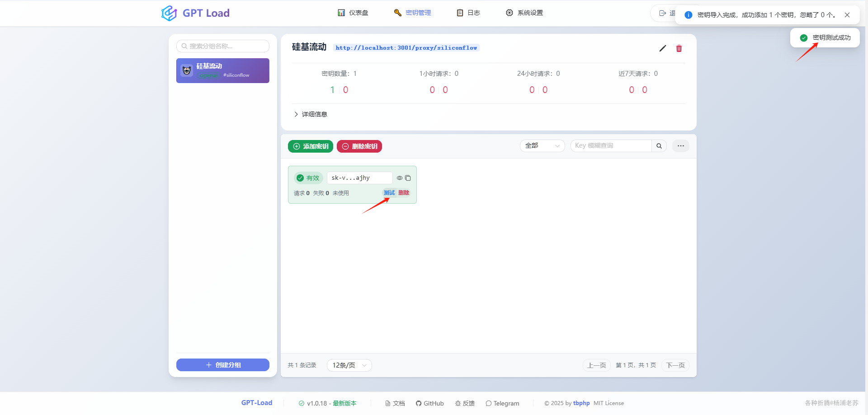The height and width of the screenshot is (415, 868).
Task: Click the green 有效 status badge
Action: coord(308,178)
